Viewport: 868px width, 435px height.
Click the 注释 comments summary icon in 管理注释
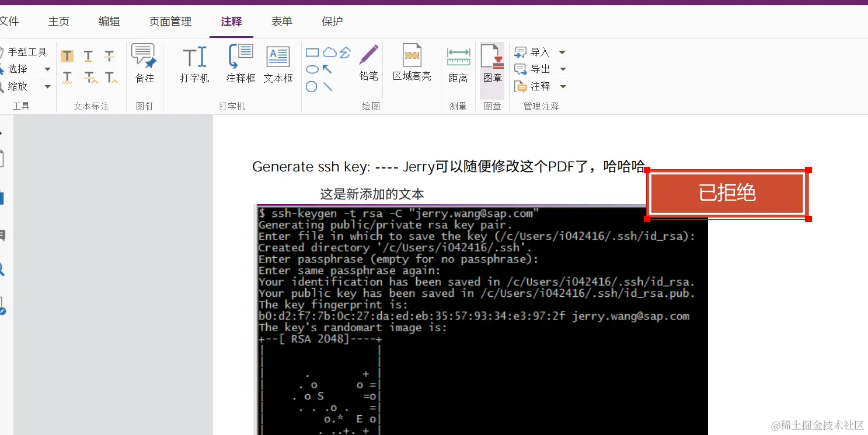coord(520,86)
